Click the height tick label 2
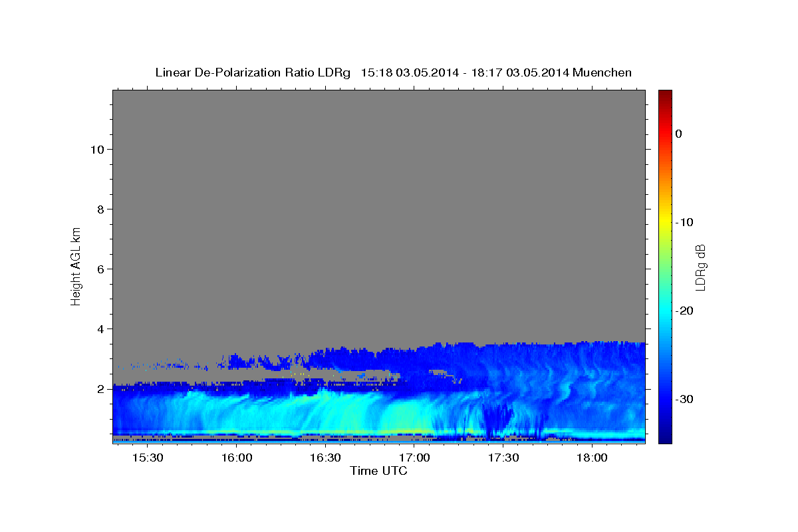This screenshot has width=798, height=532. click(100, 389)
